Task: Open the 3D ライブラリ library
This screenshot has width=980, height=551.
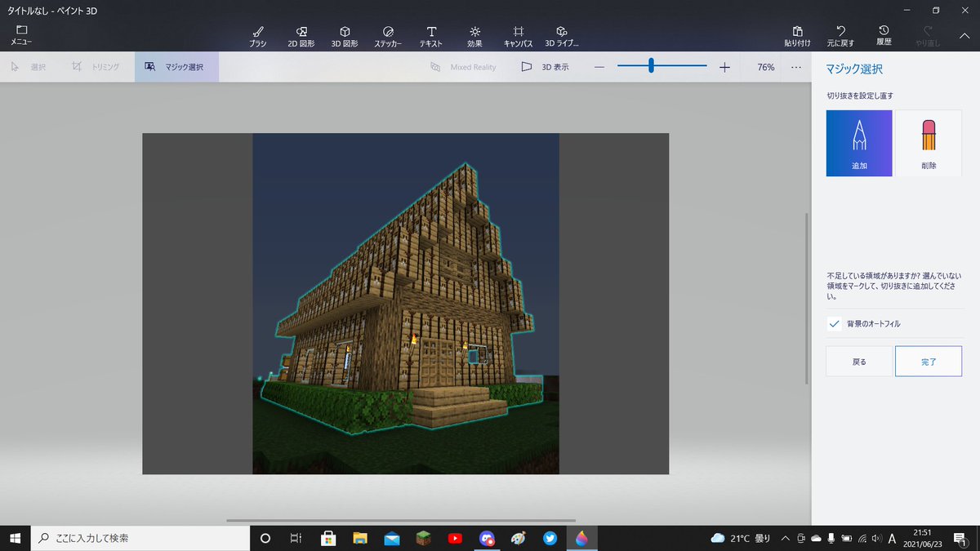Action: (x=562, y=36)
